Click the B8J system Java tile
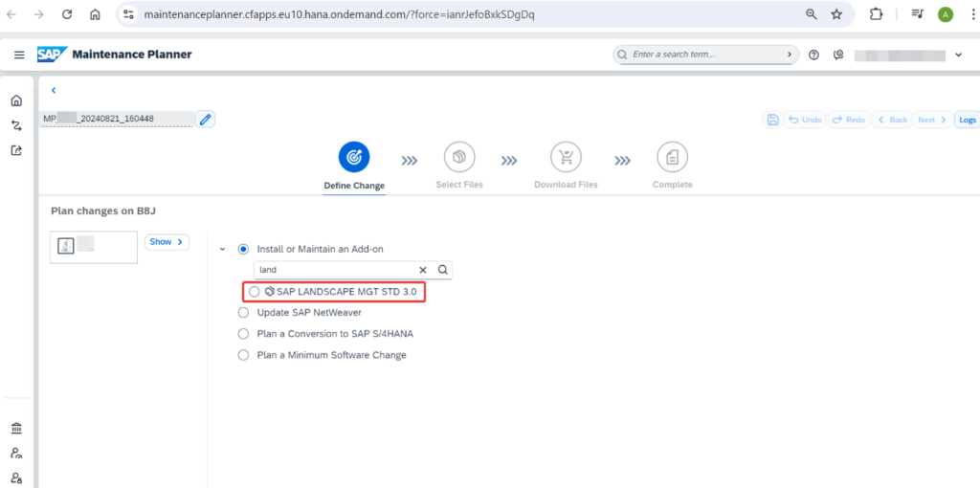 point(94,247)
